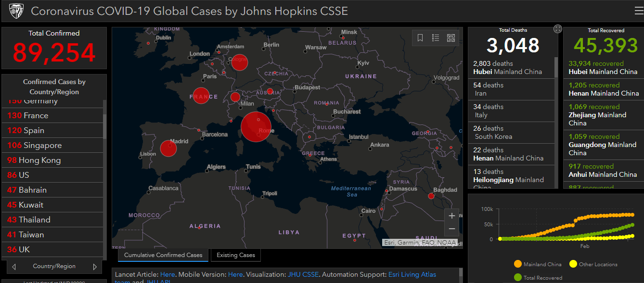Viewport: 644px width, 283px height.
Task: Select '26 deaths South Korea' row
Action: [511, 133]
